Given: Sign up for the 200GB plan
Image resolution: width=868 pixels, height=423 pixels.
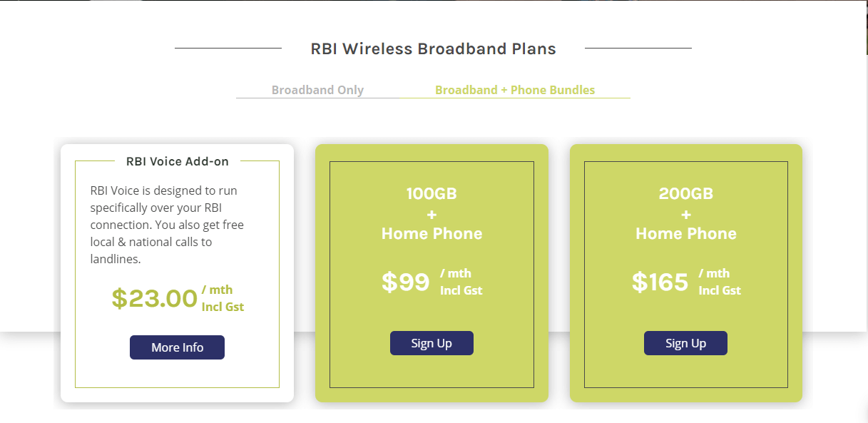Looking at the screenshot, I should coord(685,343).
